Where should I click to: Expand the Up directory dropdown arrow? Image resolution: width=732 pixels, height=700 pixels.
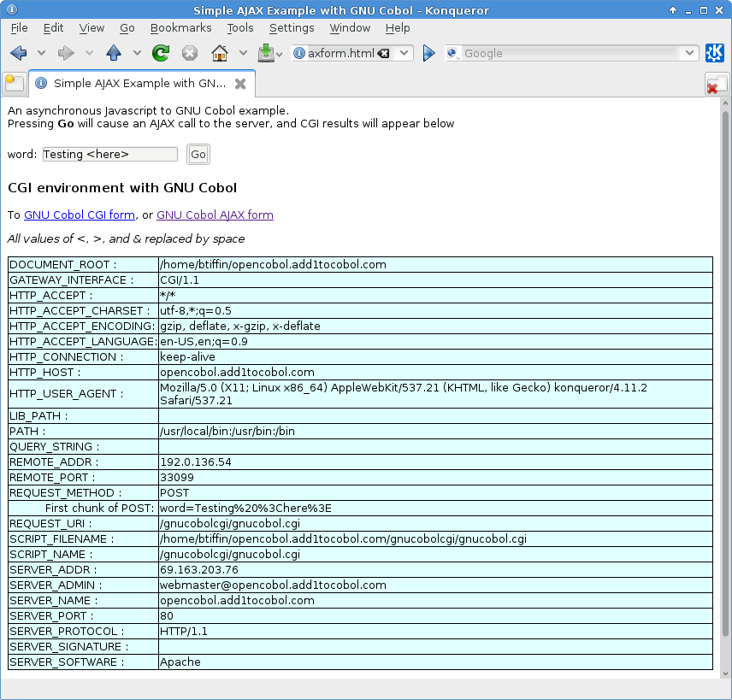click(137, 53)
